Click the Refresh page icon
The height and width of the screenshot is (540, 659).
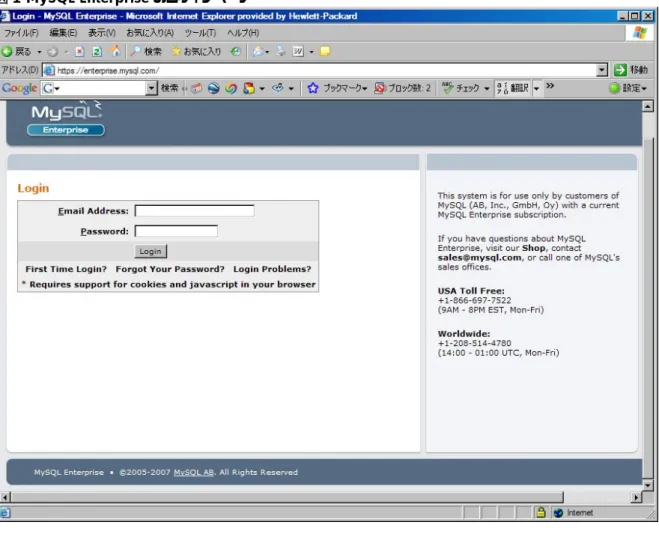coord(97,52)
